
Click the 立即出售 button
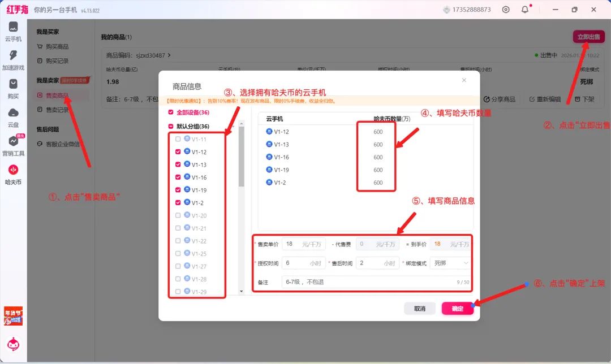[588, 37]
